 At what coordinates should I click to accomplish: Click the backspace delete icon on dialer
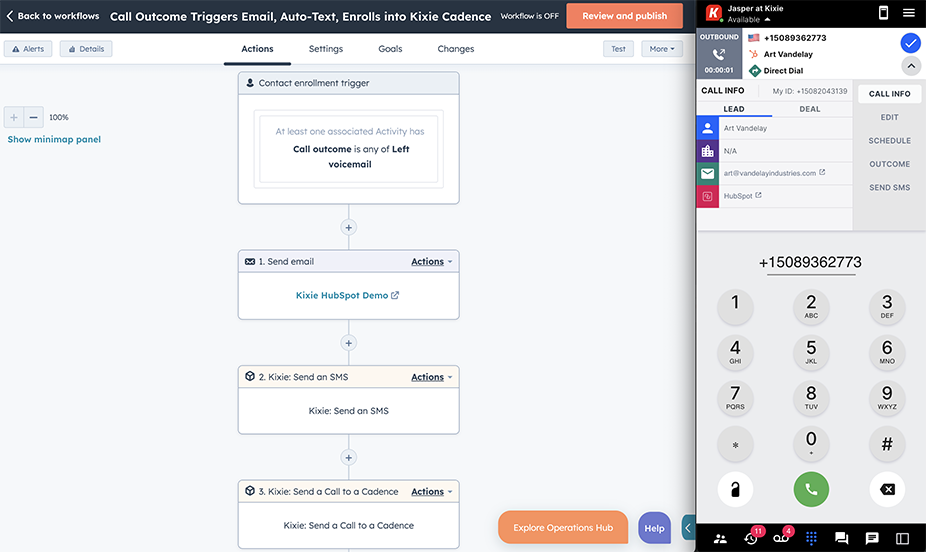[x=887, y=489]
